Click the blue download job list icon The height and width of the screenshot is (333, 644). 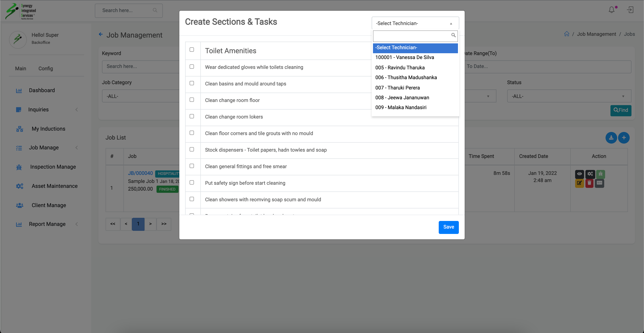point(611,138)
